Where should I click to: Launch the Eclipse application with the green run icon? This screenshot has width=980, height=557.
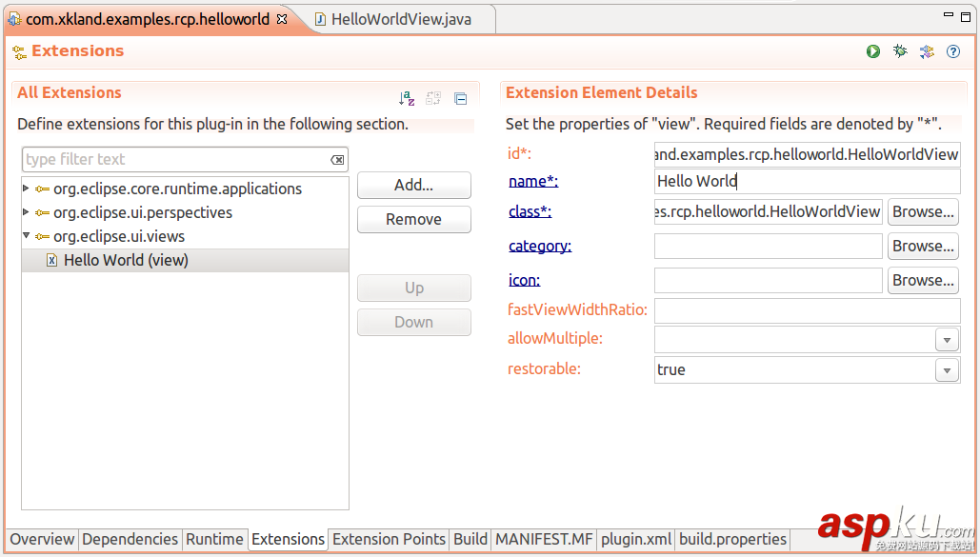pos(873,51)
